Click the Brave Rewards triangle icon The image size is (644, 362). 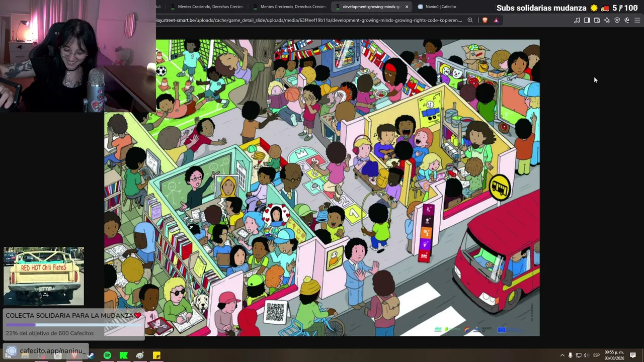pos(496,20)
